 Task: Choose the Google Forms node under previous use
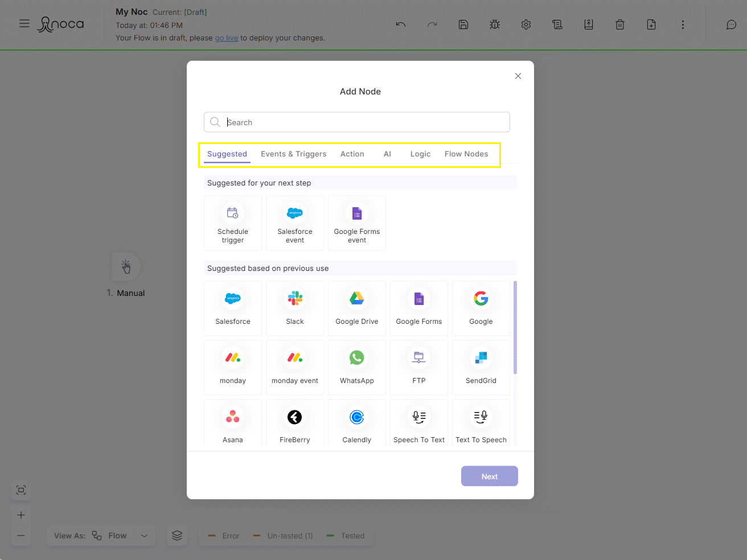(x=419, y=308)
